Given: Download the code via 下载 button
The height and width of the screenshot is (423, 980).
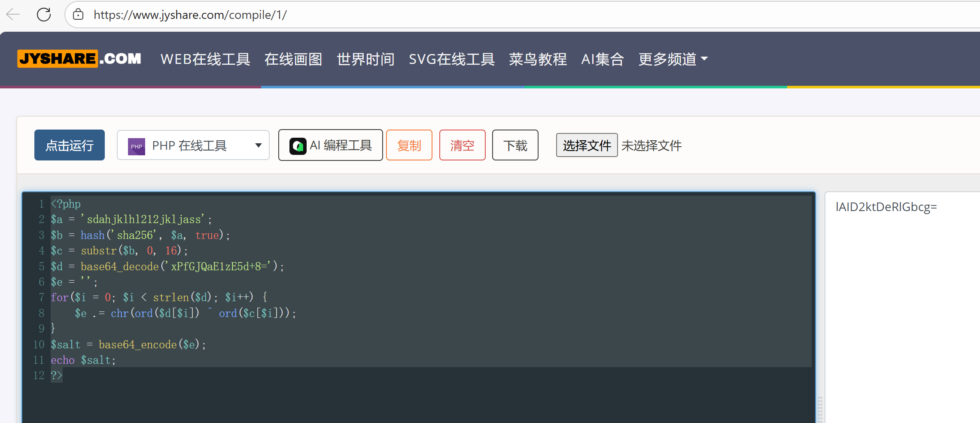Looking at the screenshot, I should pos(515,145).
